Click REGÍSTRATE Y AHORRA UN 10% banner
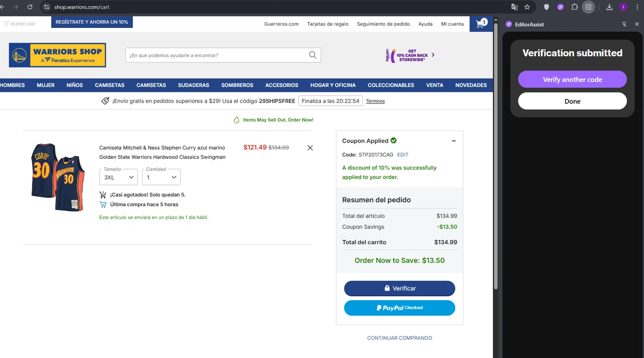Screen dimensions: 644x358 click(92, 22)
